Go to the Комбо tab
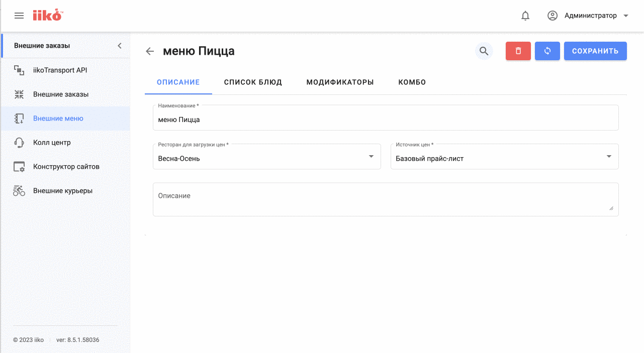This screenshot has height=353, width=644. point(412,82)
